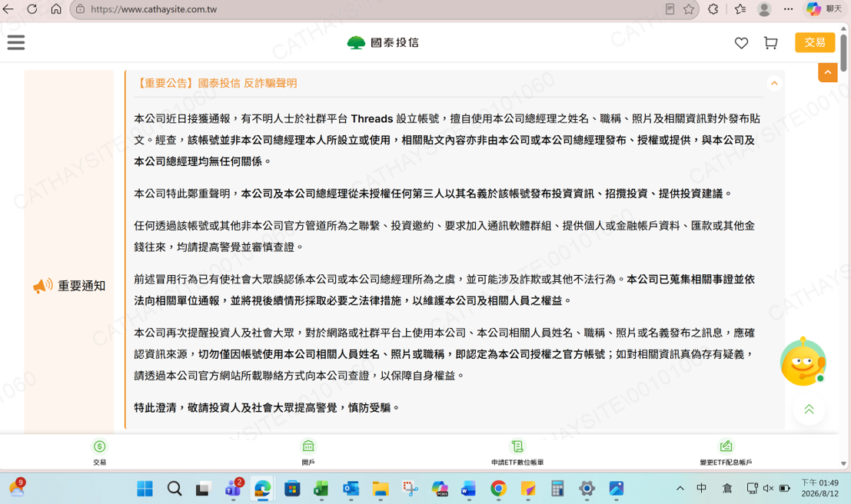Screen dimensions: 851x504
Task: Click the orange 交易 button
Action: tap(815, 42)
